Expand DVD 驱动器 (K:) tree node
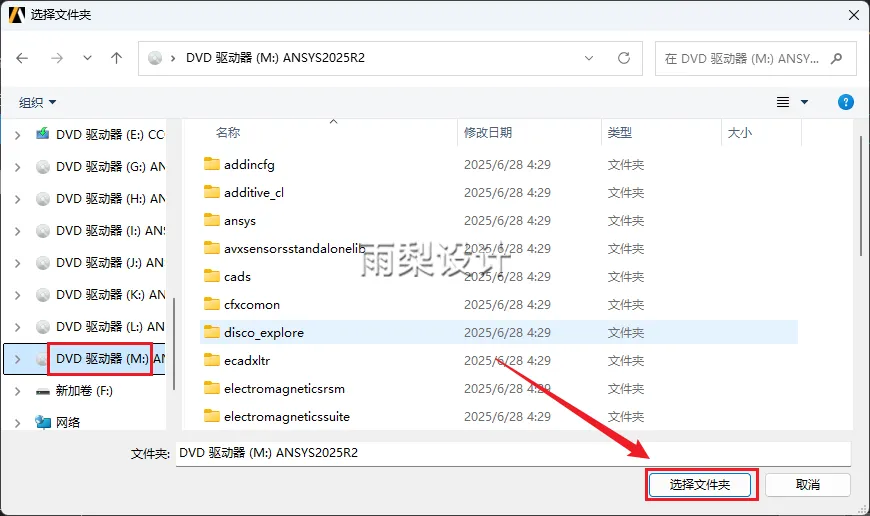This screenshot has width=870, height=516. [17, 295]
